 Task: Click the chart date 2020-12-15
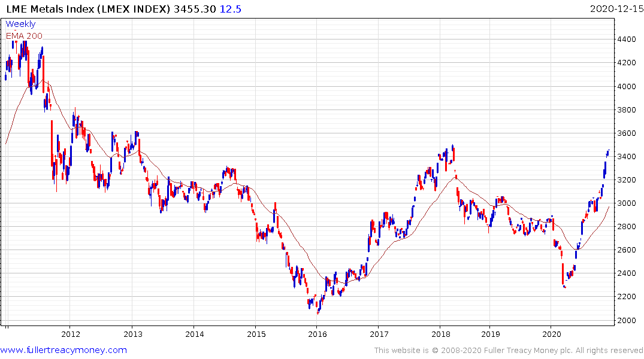tap(616, 9)
